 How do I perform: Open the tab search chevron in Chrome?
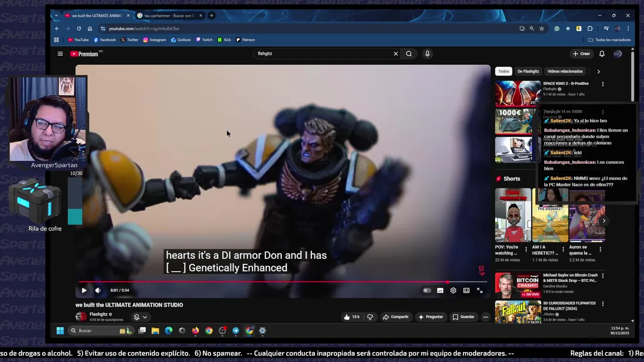[x=56, y=16]
